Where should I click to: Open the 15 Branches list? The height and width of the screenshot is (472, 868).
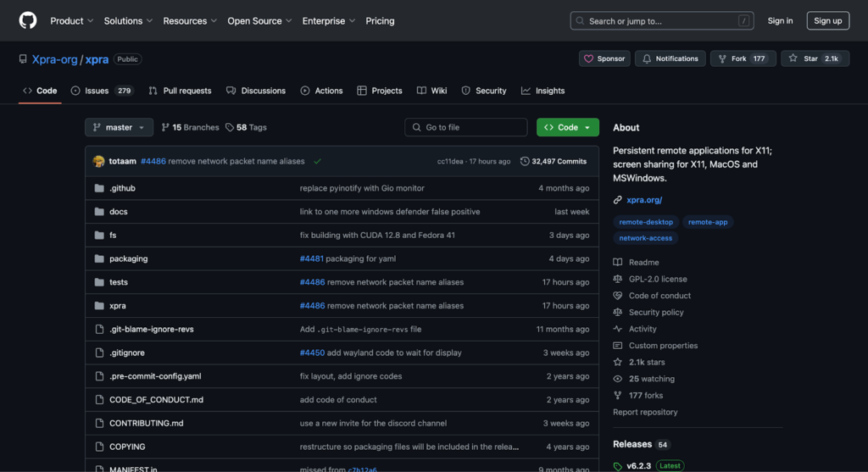click(190, 127)
